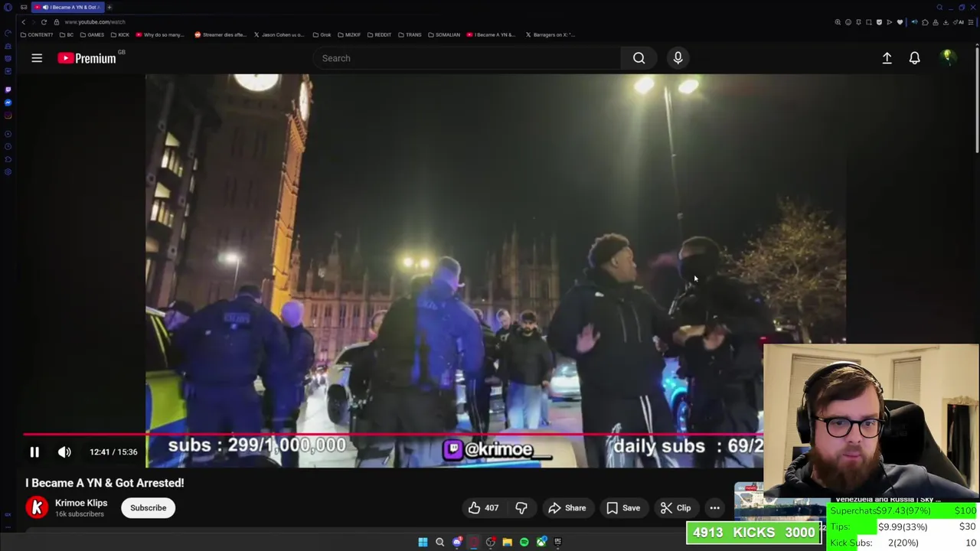Expand the BC bookmarks folder
The image size is (980, 551).
click(67, 34)
